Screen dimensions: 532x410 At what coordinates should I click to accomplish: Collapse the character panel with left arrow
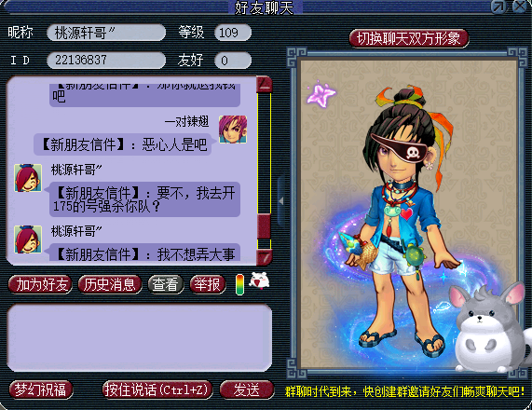pyautogui.click(x=281, y=201)
